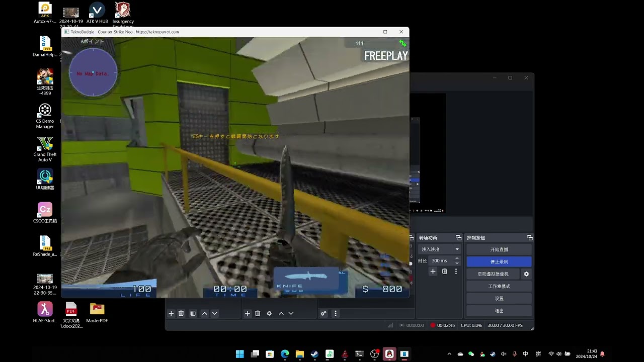644x362 pixels.
Task: Click 停止录制 button in OBS
Action: (499, 261)
